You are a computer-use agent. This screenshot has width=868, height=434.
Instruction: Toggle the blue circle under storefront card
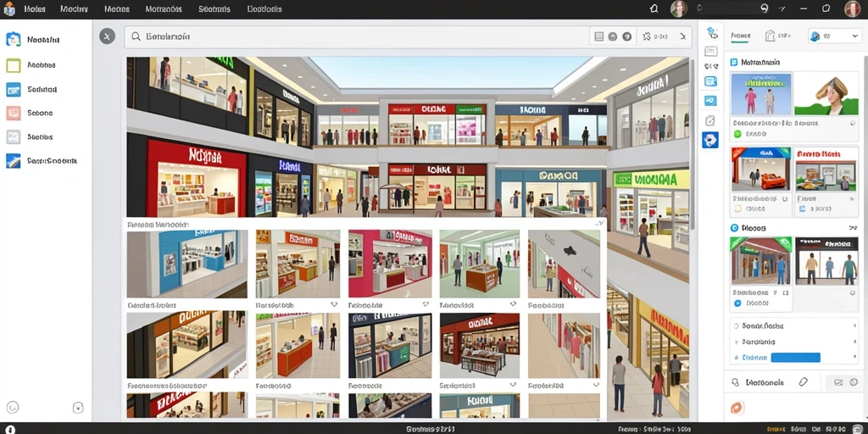pyautogui.click(x=737, y=303)
